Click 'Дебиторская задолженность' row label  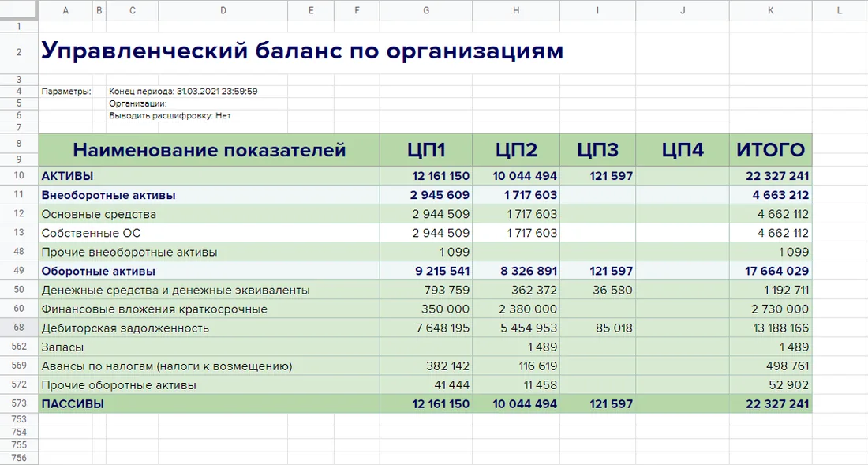tap(125, 328)
